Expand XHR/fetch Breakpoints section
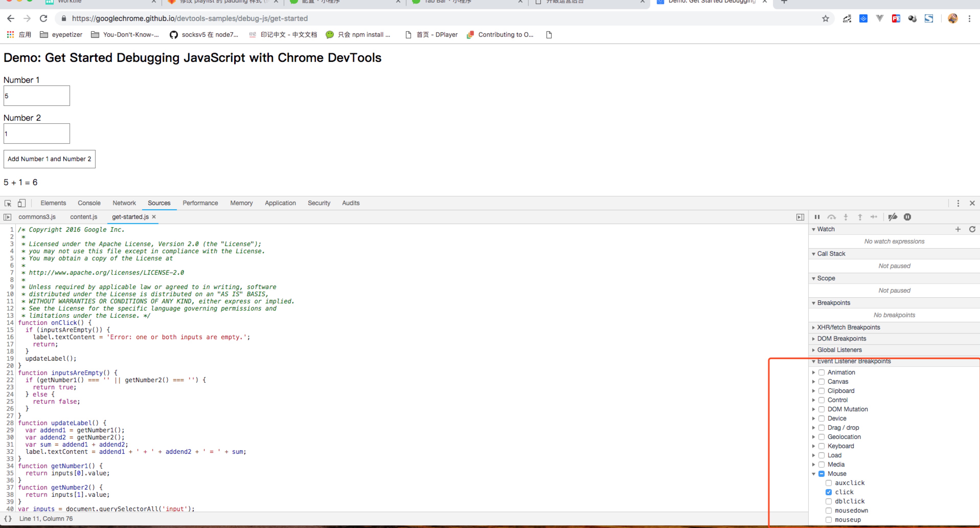The image size is (980, 528). 814,327
